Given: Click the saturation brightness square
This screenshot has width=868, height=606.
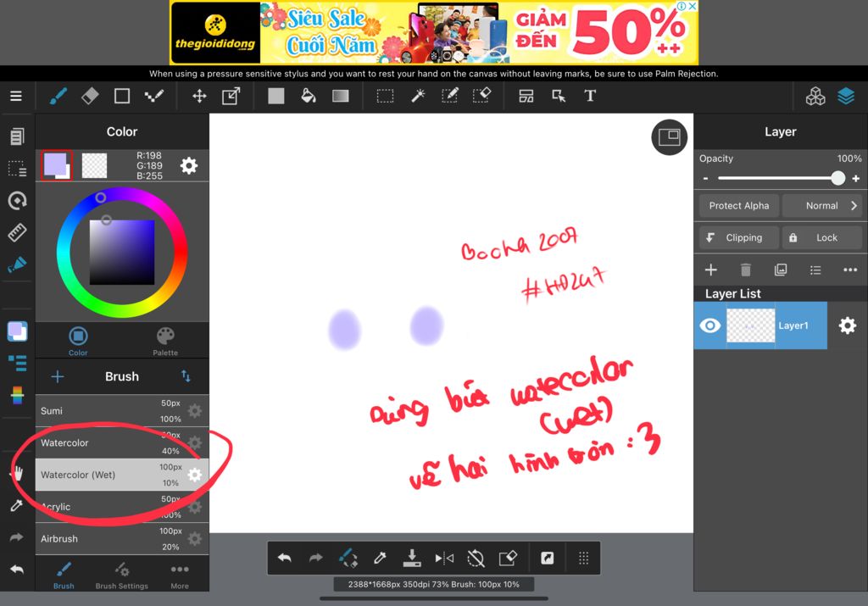Looking at the screenshot, I should (122, 253).
